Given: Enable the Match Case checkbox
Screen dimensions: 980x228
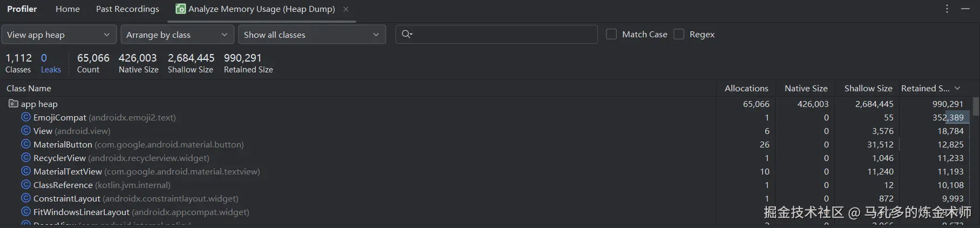Looking at the screenshot, I should pos(611,35).
